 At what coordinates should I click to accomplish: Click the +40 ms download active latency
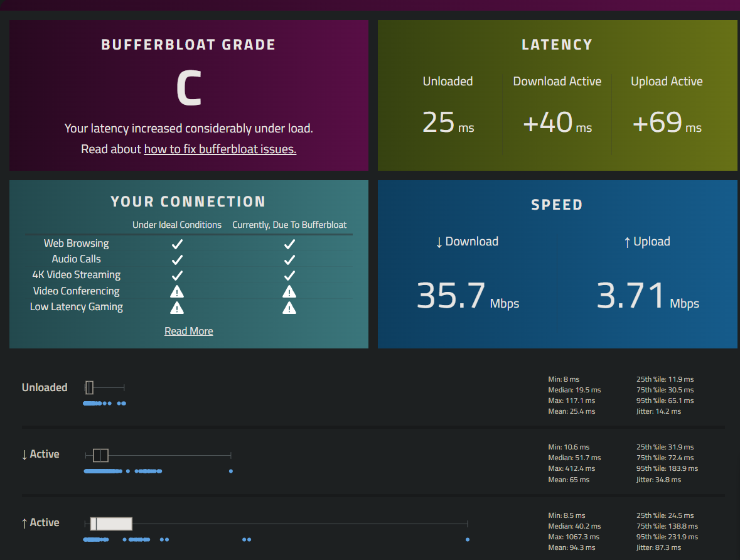(557, 122)
